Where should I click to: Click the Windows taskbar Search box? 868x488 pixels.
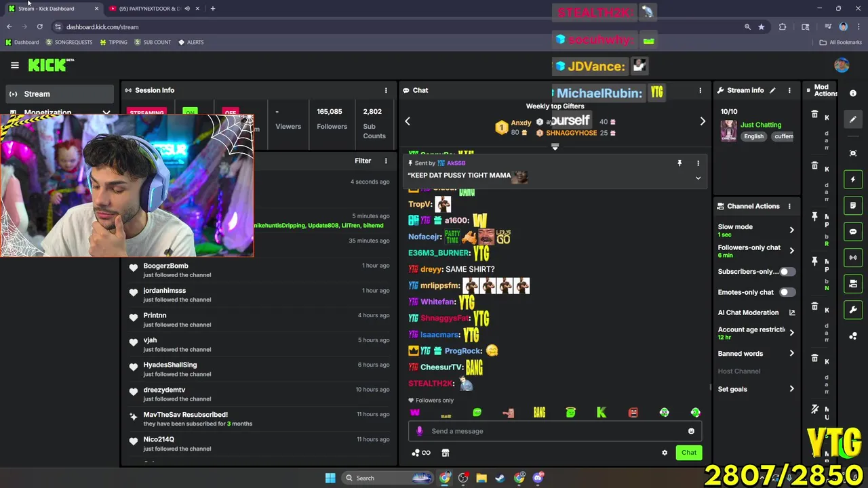(x=388, y=478)
